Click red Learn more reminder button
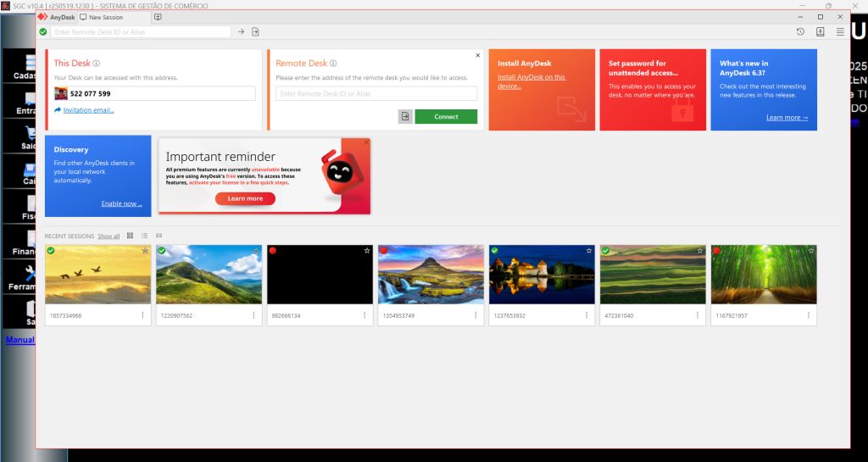The image size is (868, 462). 245,198
